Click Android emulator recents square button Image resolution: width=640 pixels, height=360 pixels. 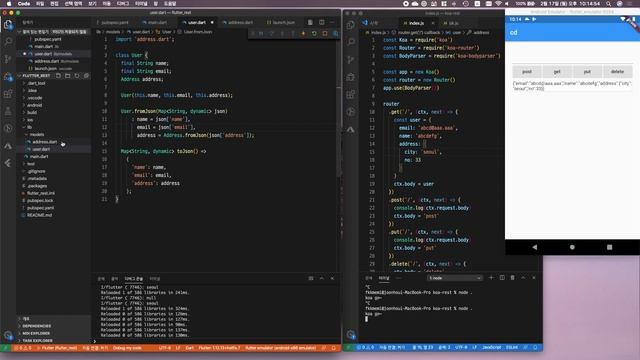(609, 247)
